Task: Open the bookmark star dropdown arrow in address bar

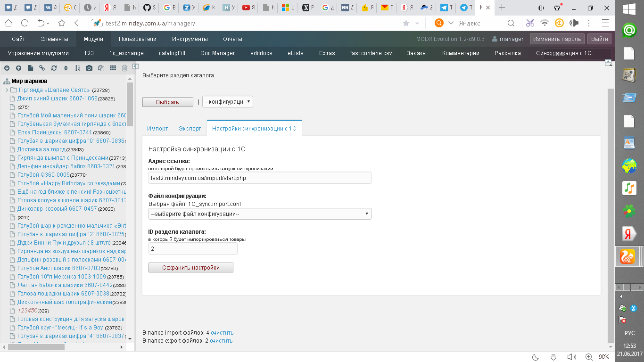Action: tap(417, 23)
